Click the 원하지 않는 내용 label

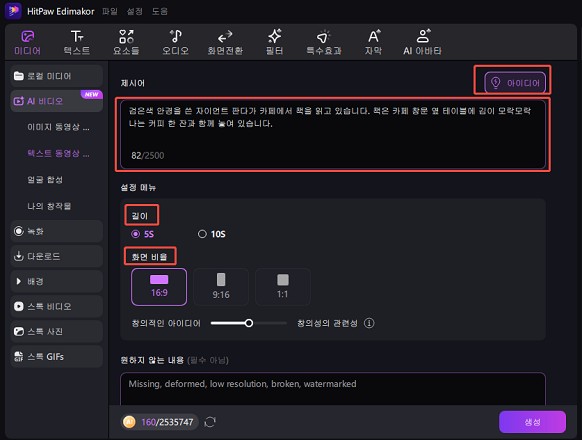click(152, 360)
